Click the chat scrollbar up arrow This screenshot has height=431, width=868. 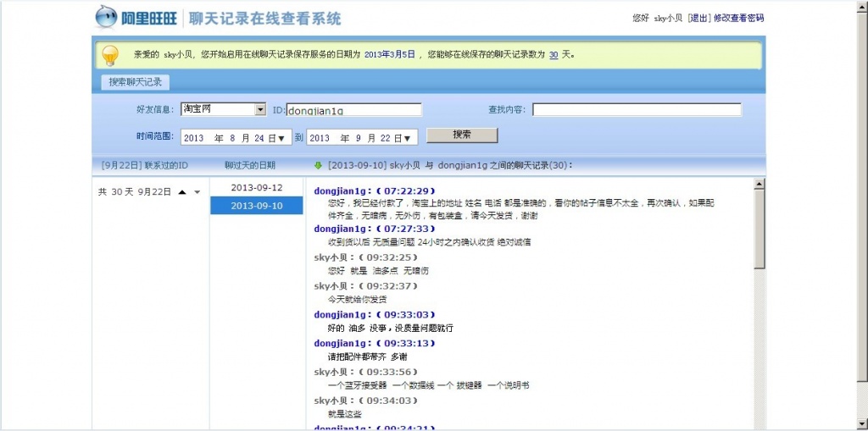(759, 184)
